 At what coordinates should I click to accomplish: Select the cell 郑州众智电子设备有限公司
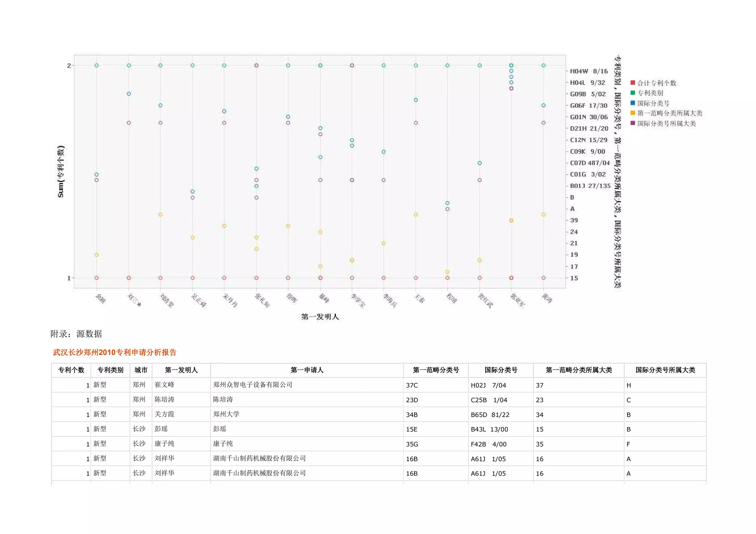click(252, 385)
